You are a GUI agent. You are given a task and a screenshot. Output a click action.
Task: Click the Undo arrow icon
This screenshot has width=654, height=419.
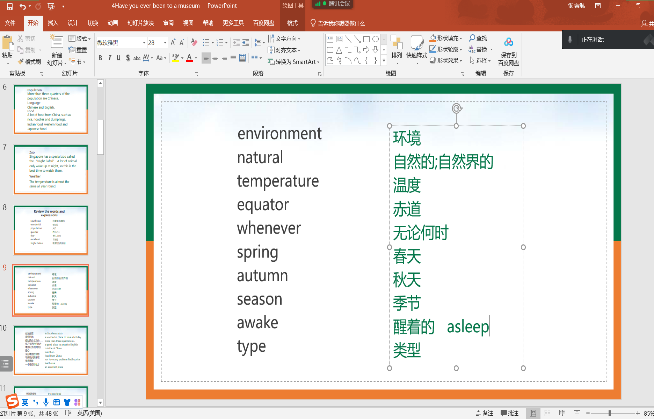click(x=25, y=5)
